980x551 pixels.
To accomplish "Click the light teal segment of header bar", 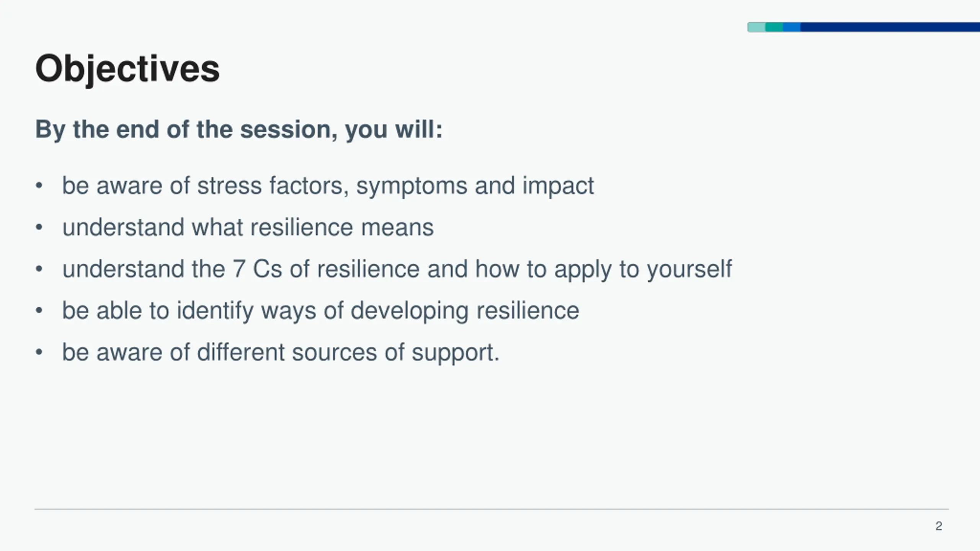I will tap(756, 27).
